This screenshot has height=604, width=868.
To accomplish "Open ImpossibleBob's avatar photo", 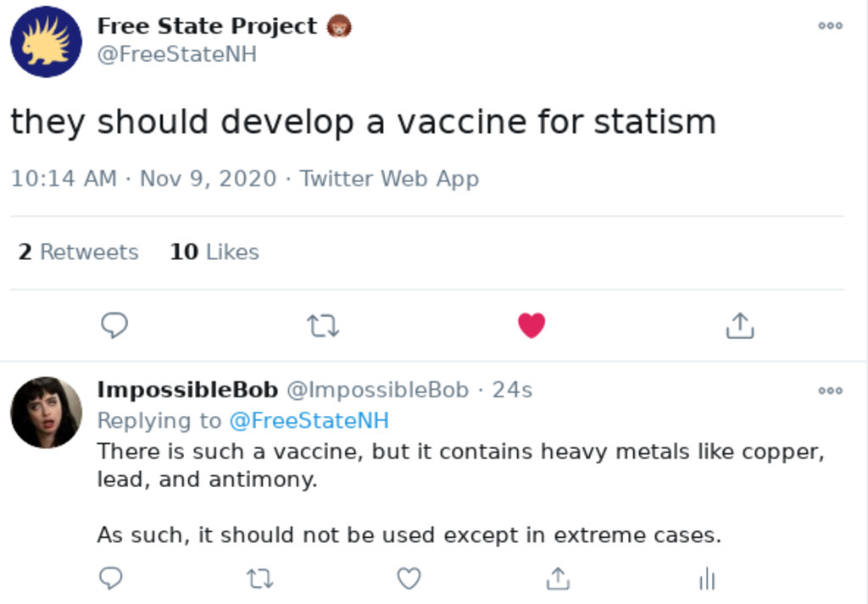I will pyautogui.click(x=46, y=413).
